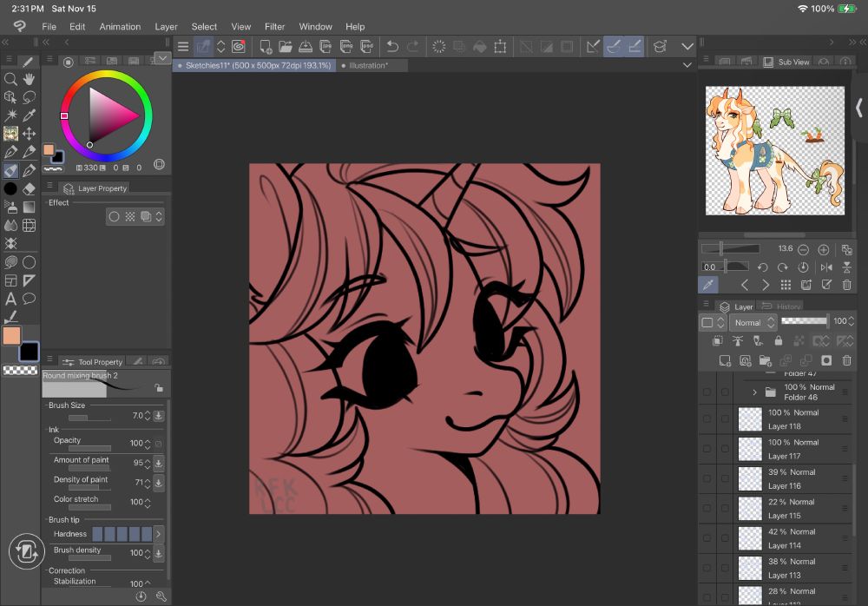
Task: Open Clip Studio spiral icon
Action: pyautogui.click(x=239, y=47)
